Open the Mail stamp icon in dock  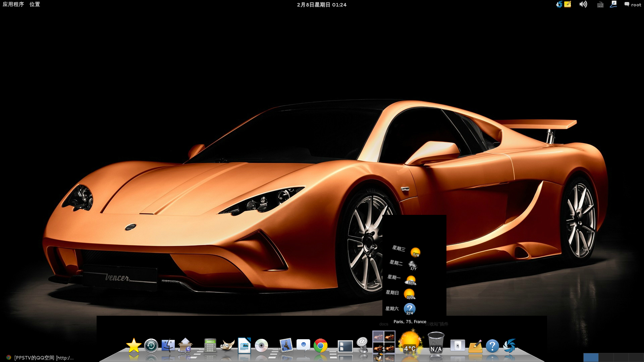(x=286, y=346)
